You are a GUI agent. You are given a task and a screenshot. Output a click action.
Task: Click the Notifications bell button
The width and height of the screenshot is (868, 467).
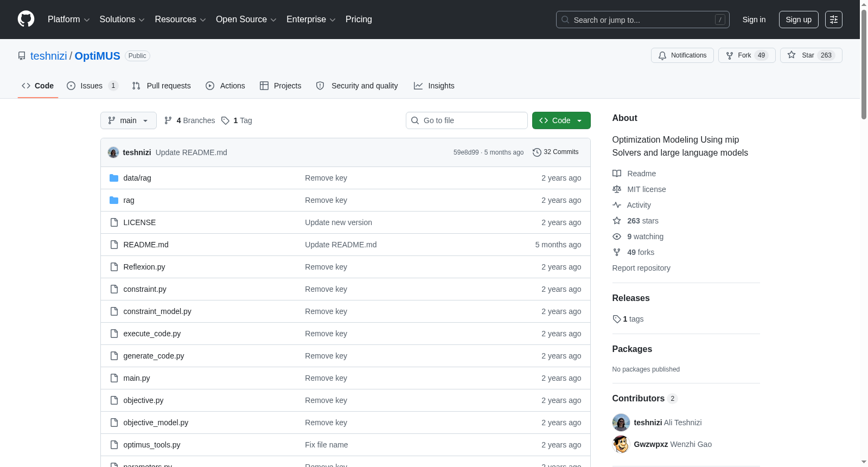(x=682, y=55)
